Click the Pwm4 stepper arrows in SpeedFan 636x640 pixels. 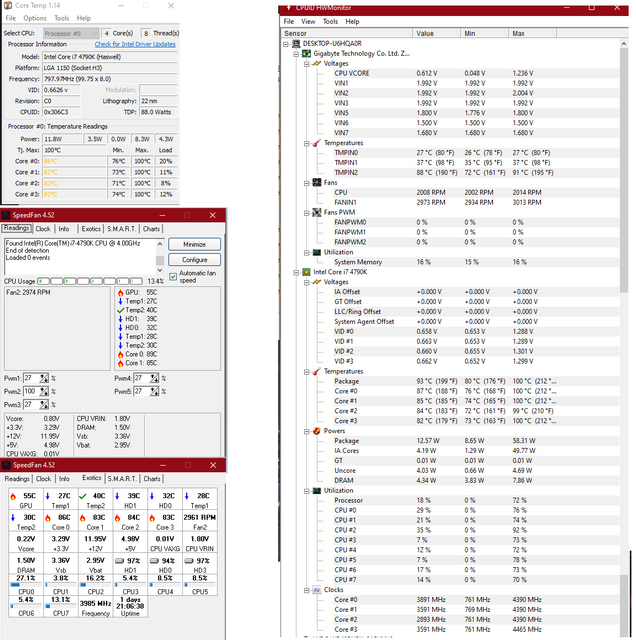(x=154, y=378)
